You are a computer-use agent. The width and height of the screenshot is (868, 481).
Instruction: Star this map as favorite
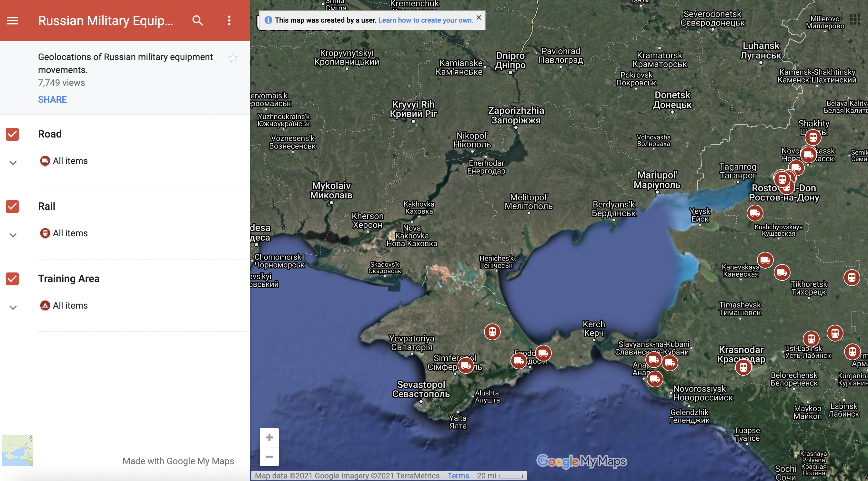233,58
